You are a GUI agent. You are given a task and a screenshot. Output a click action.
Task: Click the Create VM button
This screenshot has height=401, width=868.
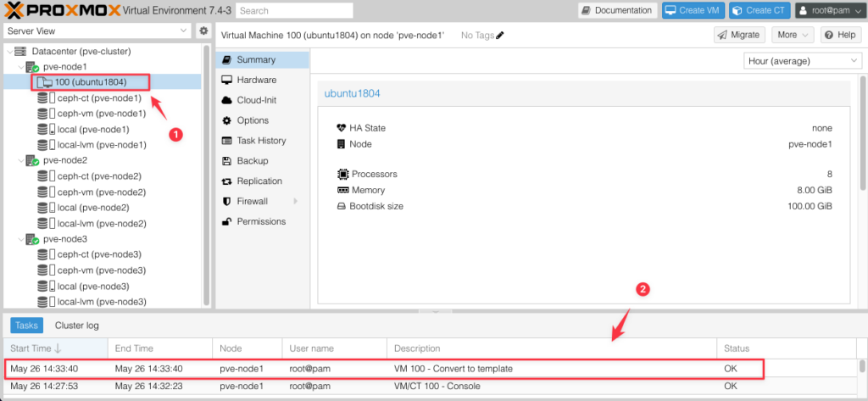[x=693, y=10]
